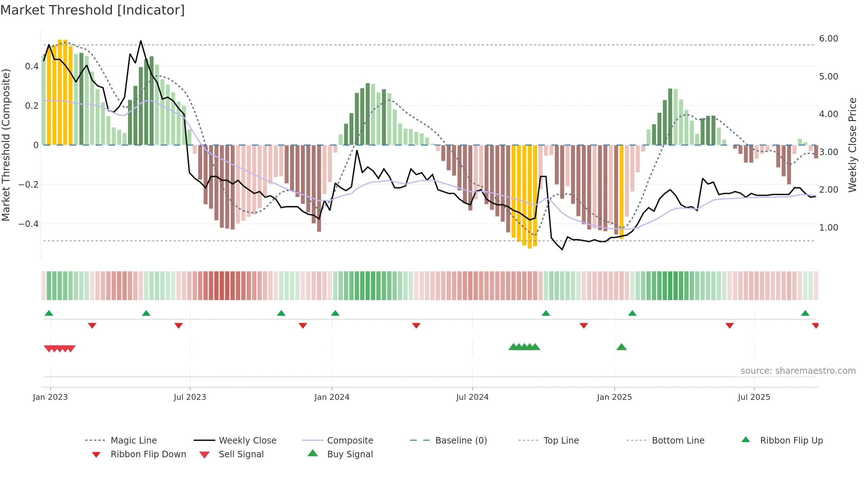The width and height of the screenshot is (868, 488).
Task: Click the 0.2 left axis label
Action: 32,106
